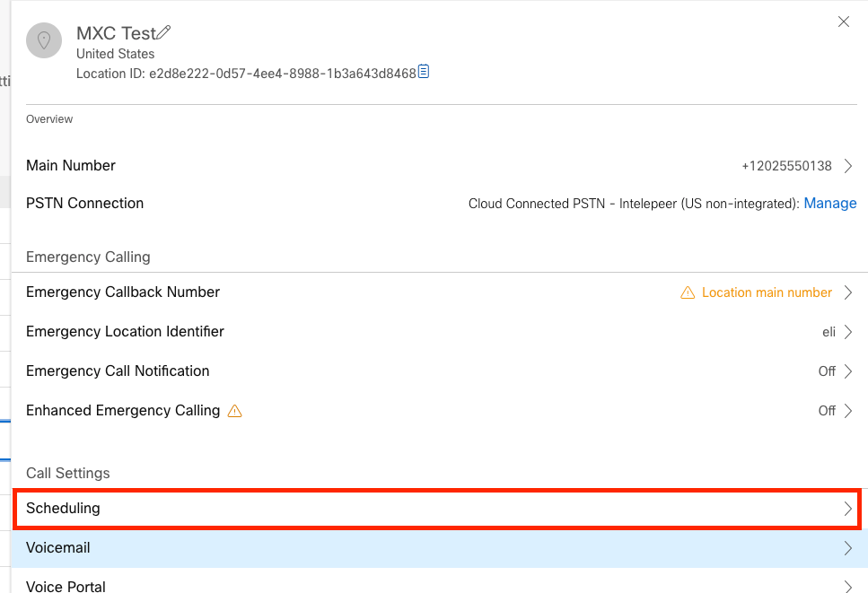Click the Emergency Calling section heading
868x593 pixels.
point(88,257)
